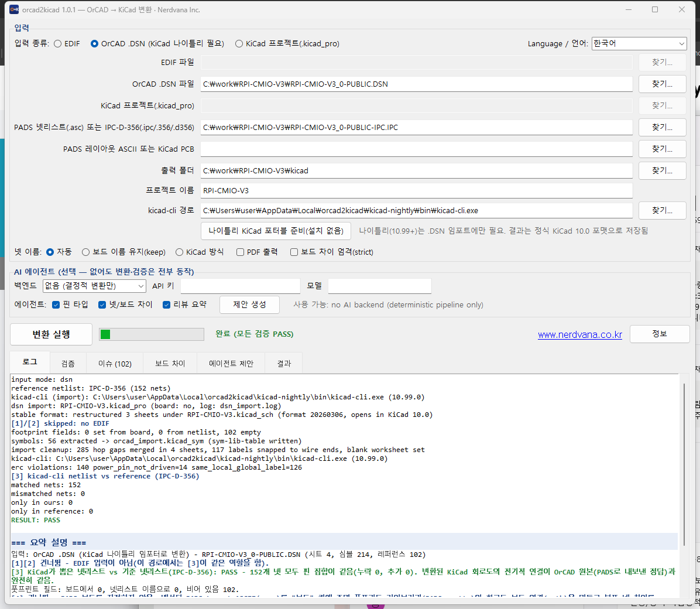Switch to the 검증 tab
The image size is (700, 609).
pyautogui.click(x=68, y=364)
